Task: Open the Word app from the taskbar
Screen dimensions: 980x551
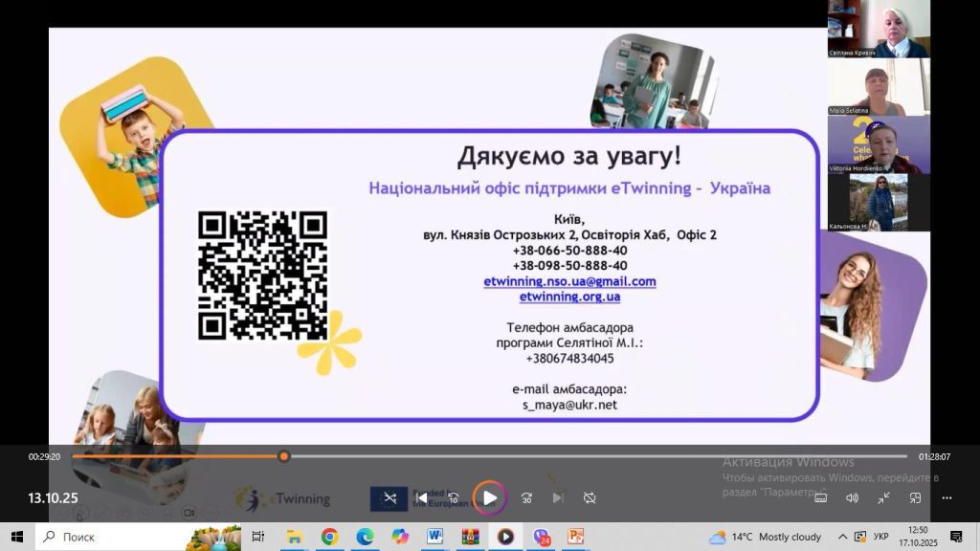Action: pyautogui.click(x=435, y=537)
